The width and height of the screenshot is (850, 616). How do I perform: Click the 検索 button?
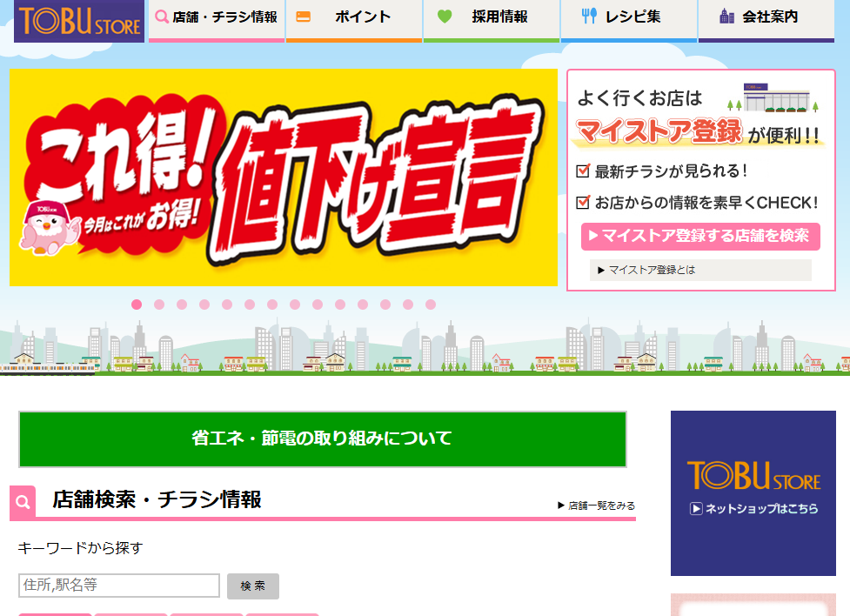point(253,586)
